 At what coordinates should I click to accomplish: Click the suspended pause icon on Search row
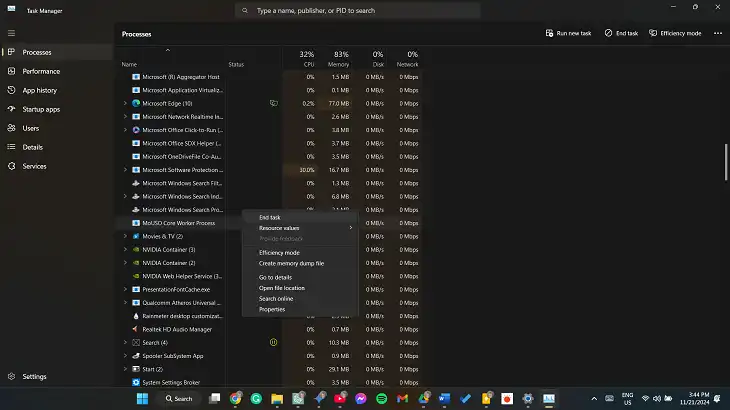click(273, 343)
